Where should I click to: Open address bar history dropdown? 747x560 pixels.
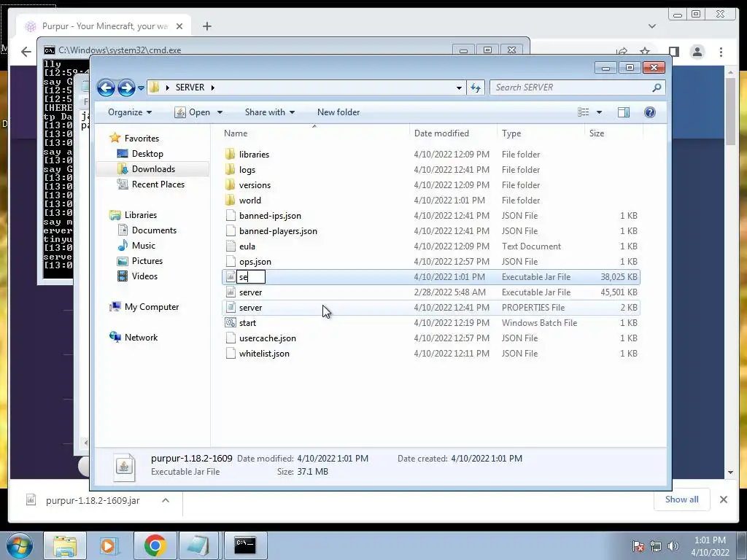[x=459, y=87]
